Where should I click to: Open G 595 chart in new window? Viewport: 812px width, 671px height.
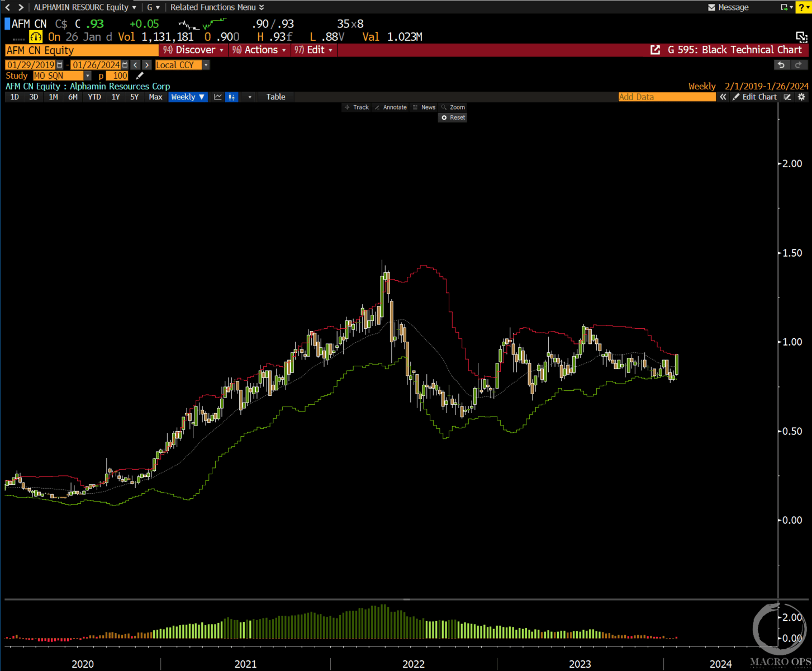(655, 50)
